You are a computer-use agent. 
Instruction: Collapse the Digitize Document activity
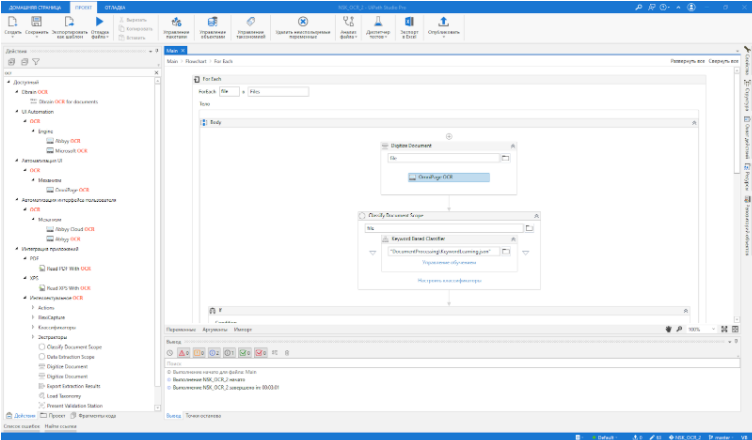[x=512, y=146]
